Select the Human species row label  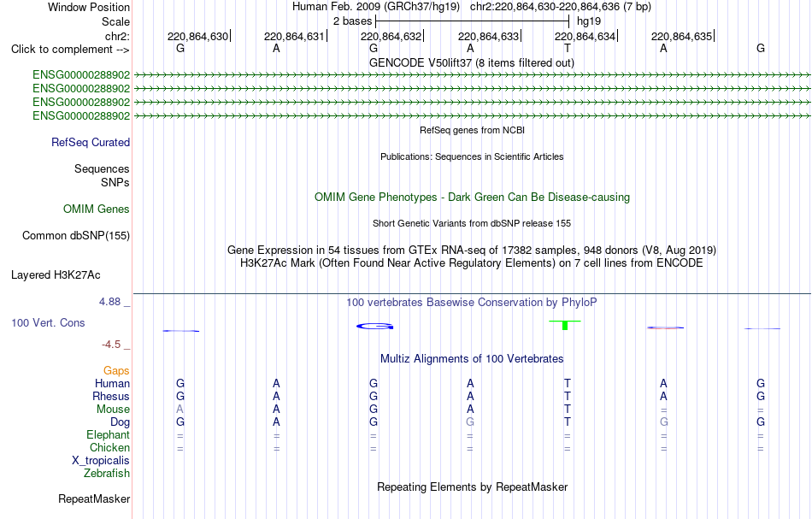tap(112, 384)
